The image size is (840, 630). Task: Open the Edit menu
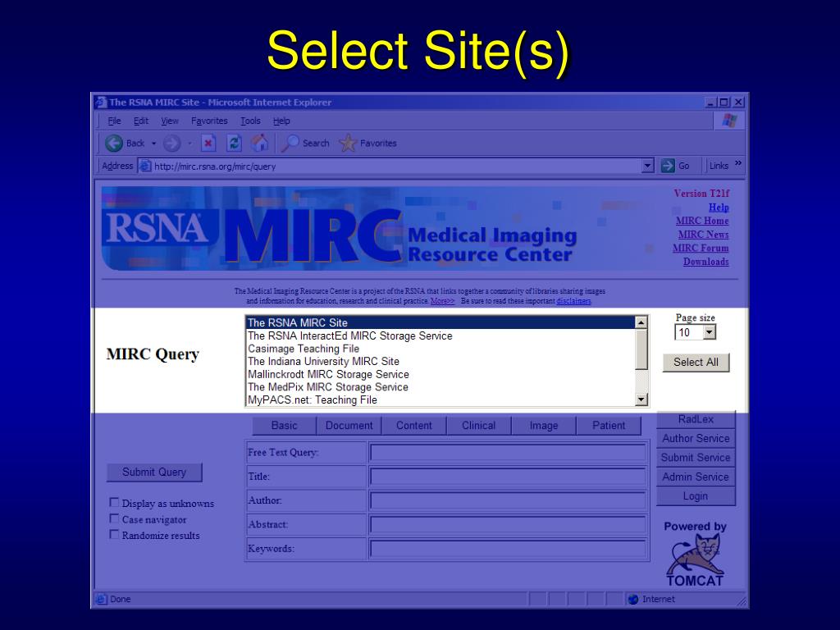tap(141, 121)
